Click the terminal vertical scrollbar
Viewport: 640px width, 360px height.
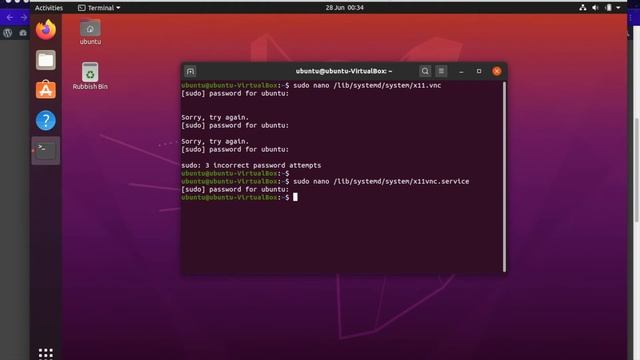[504, 176]
